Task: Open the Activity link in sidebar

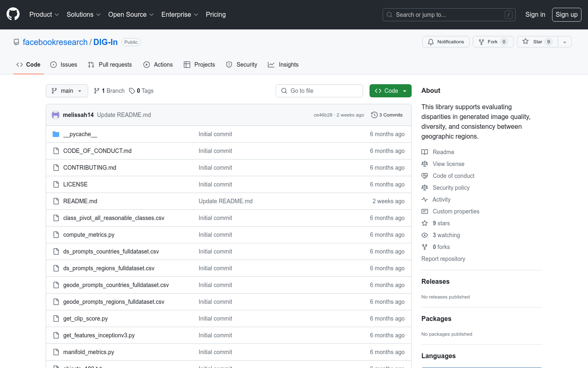Action: (441, 200)
